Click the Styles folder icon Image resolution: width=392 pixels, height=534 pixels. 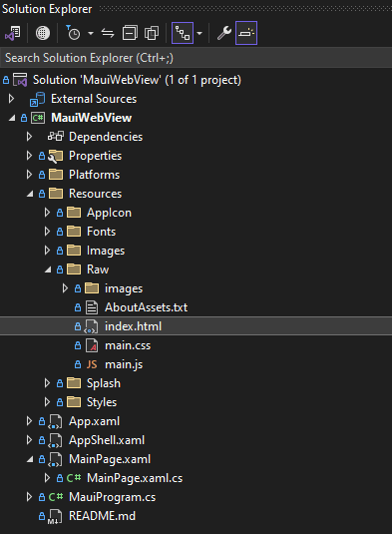[74, 402]
